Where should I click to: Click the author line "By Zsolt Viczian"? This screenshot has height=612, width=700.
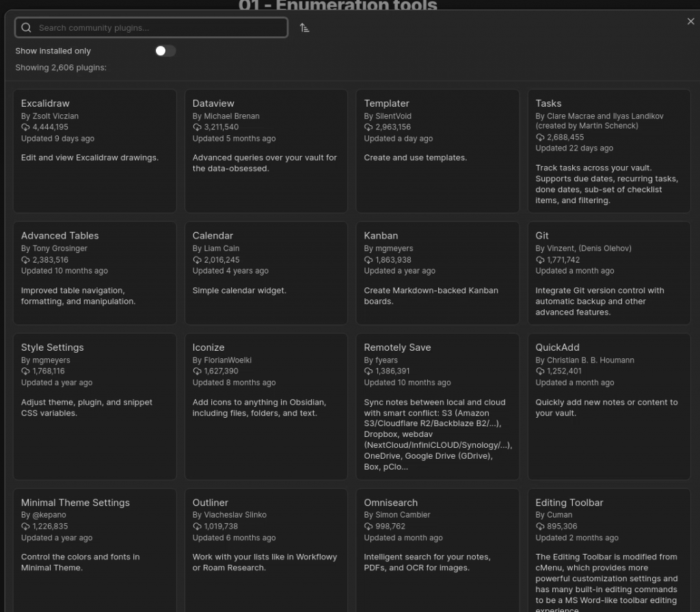coord(49,116)
